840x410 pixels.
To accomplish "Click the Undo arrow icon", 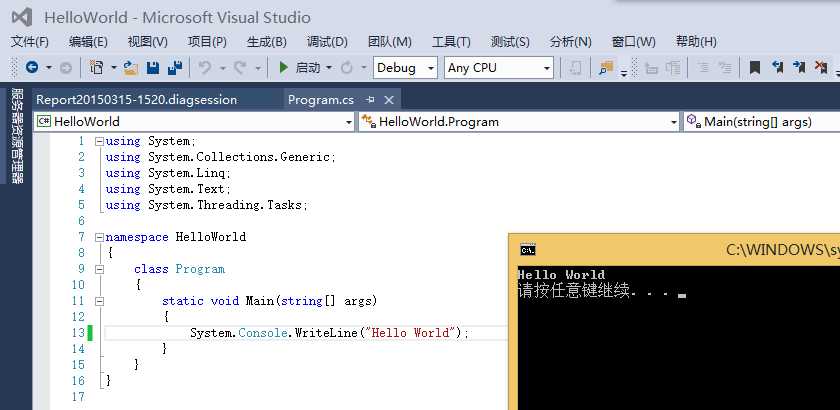I will tap(205, 68).
